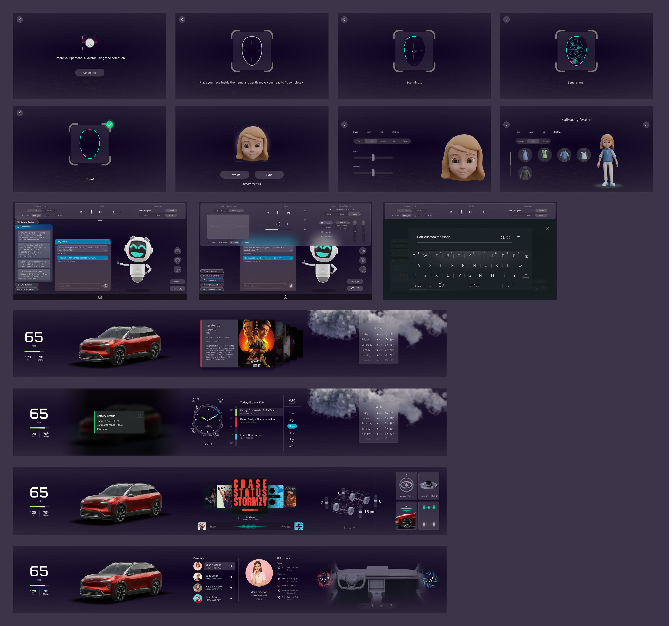The height and width of the screenshot is (626, 672).
Task: Open Hair tab on Full-body Avatar screen
Action: click(544, 132)
